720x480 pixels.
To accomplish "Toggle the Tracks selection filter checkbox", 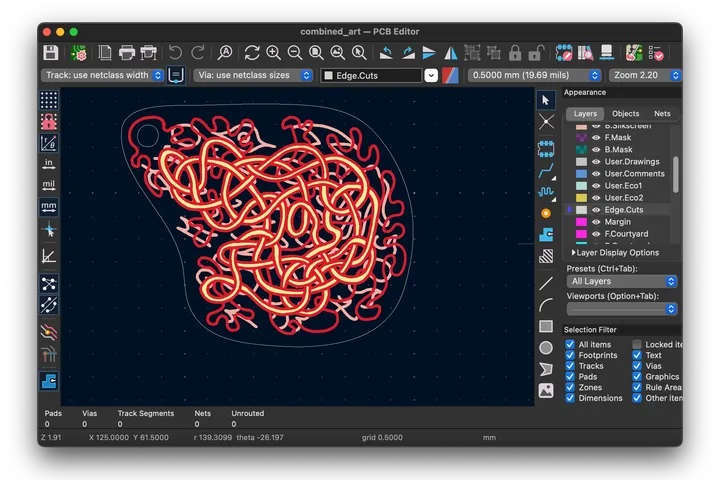I will [570, 366].
